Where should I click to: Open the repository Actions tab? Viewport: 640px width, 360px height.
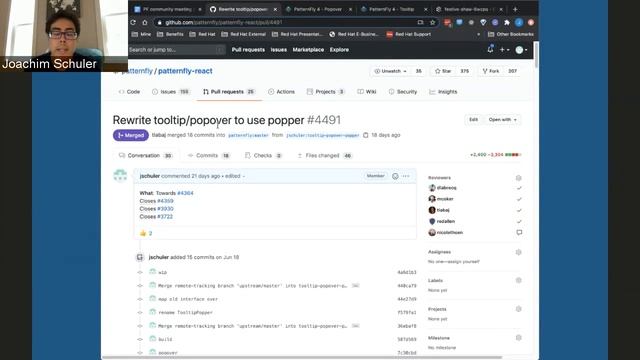click(x=281, y=92)
